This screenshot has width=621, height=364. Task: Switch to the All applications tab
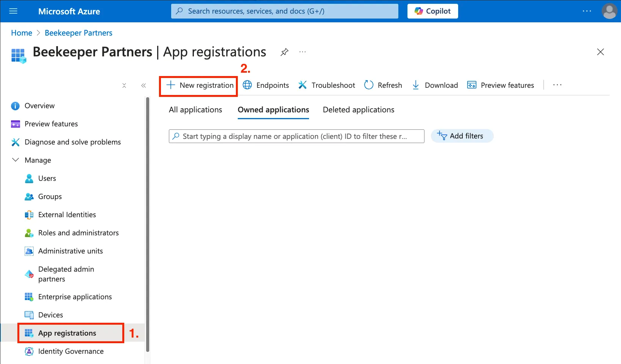click(x=195, y=110)
